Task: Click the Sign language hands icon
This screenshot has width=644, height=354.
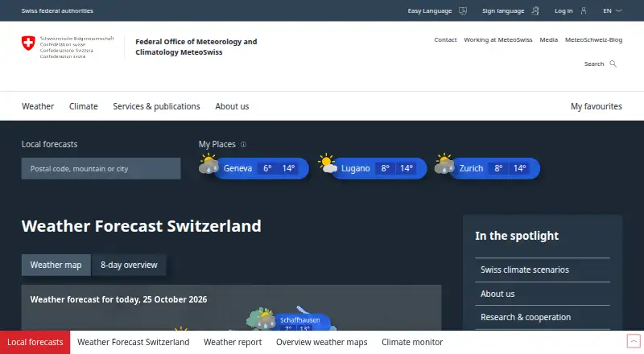Action: click(x=535, y=11)
